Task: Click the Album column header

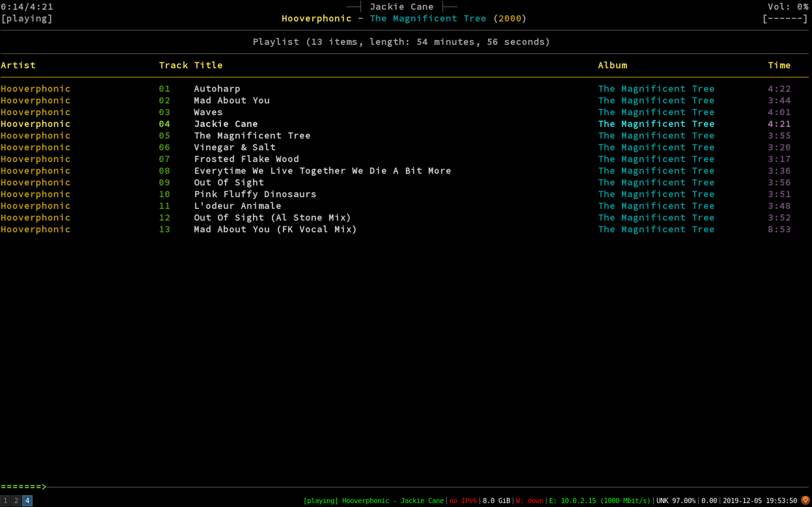Action: click(613, 65)
